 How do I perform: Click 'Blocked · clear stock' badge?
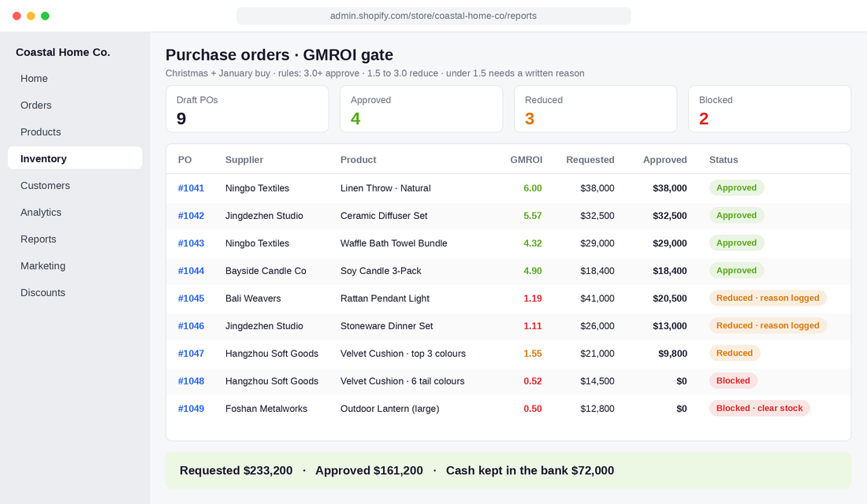760,409
